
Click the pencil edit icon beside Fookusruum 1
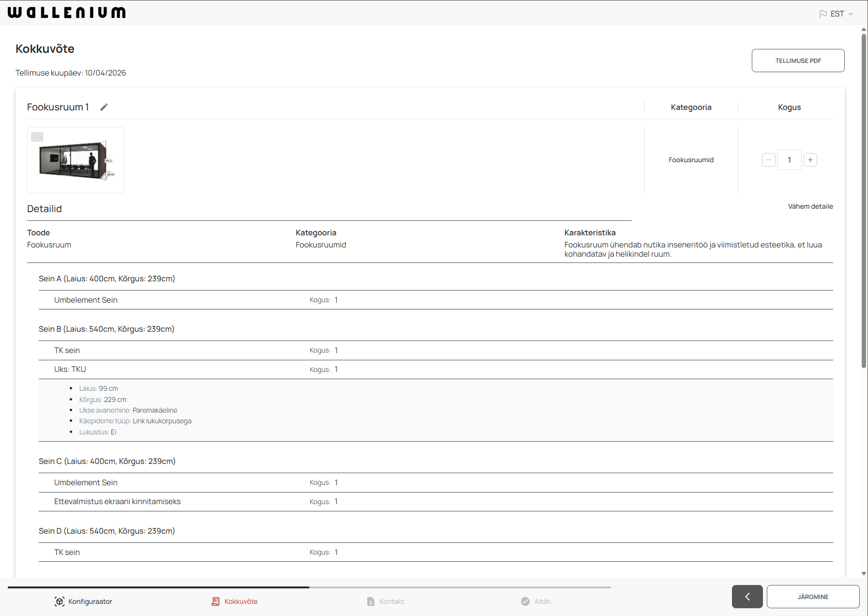pyautogui.click(x=104, y=107)
